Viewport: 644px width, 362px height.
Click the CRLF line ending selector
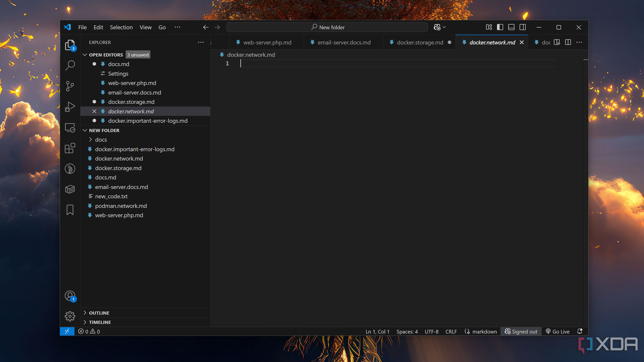[x=451, y=331]
